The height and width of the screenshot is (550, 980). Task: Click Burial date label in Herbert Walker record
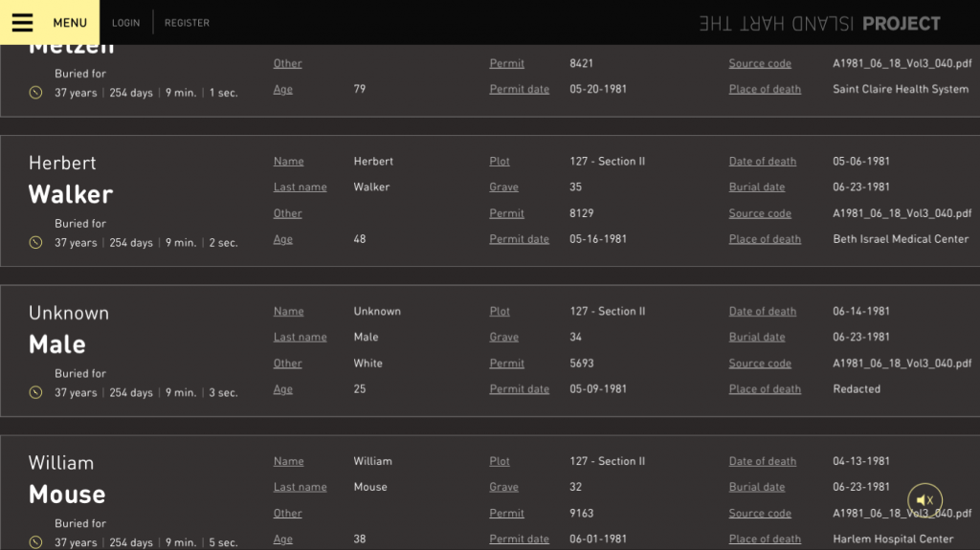(x=756, y=187)
